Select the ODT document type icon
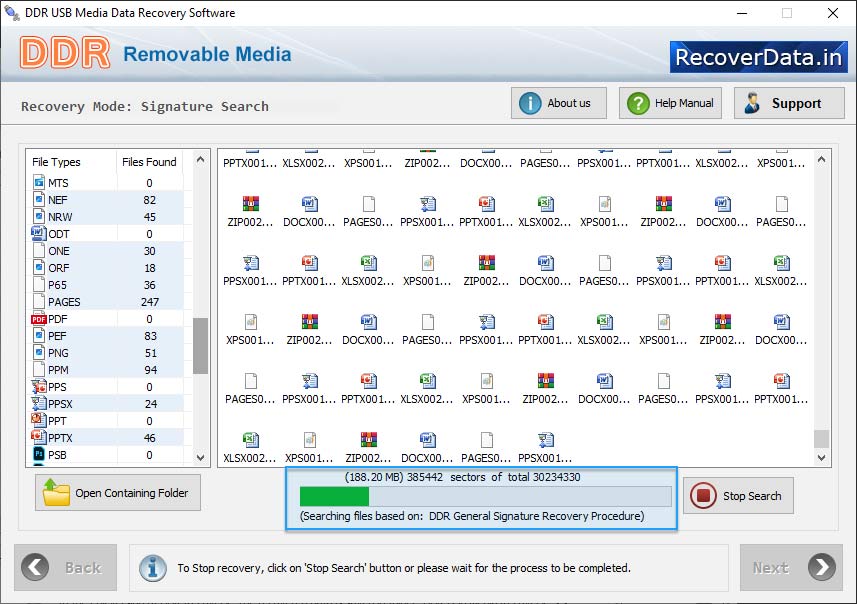This screenshot has width=857, height=604. tap(38, 233)
